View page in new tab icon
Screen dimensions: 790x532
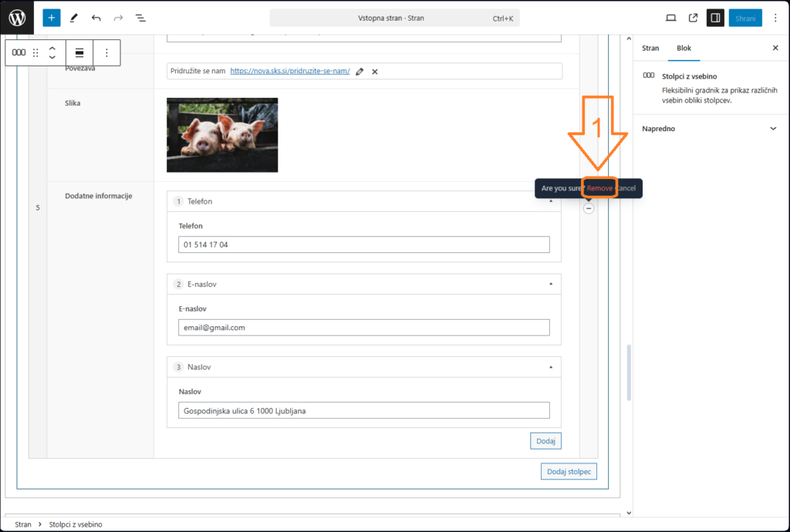(693, 18)
